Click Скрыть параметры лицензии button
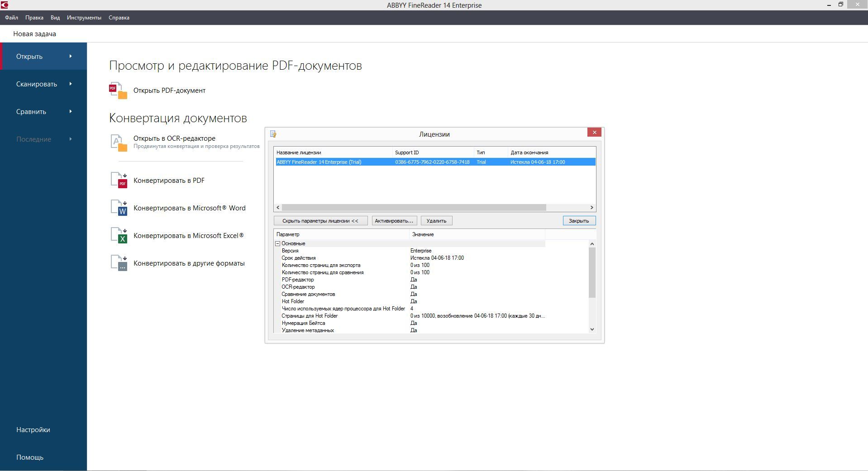The image size is (868, 471). pyautogui.click(x=320, y=221)
